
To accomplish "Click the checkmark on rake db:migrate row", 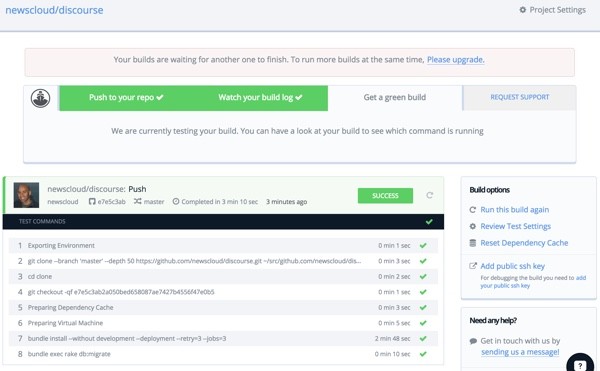I will 423,354.
